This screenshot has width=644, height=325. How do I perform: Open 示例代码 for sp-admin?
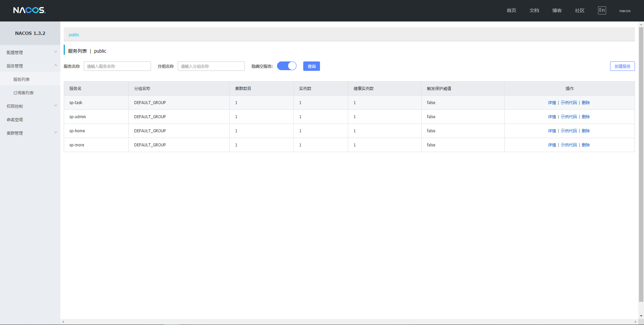(569, 117)
